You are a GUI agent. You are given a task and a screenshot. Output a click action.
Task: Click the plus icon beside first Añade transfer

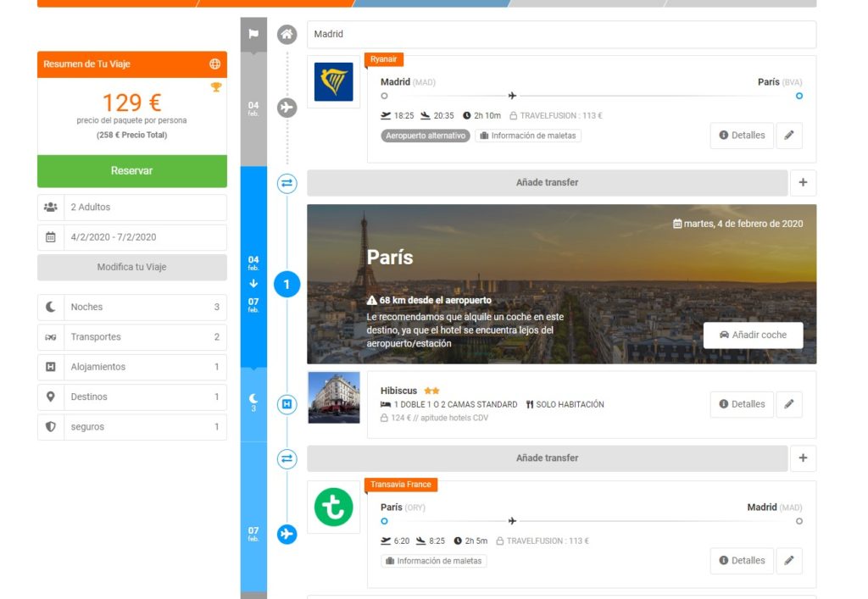point(803,182)
